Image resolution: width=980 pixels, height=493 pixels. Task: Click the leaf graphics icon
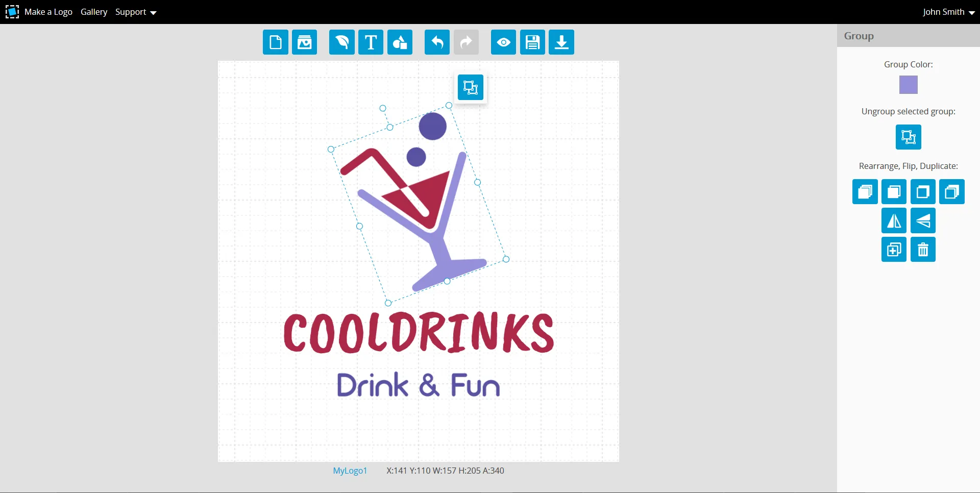point(341,42)
